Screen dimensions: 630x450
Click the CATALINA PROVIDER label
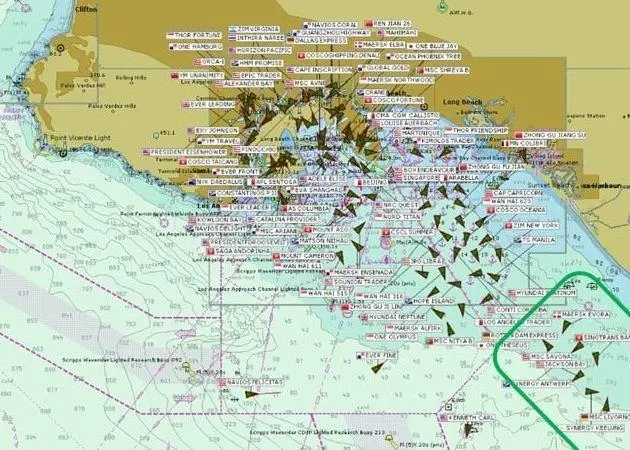(282, 220)
